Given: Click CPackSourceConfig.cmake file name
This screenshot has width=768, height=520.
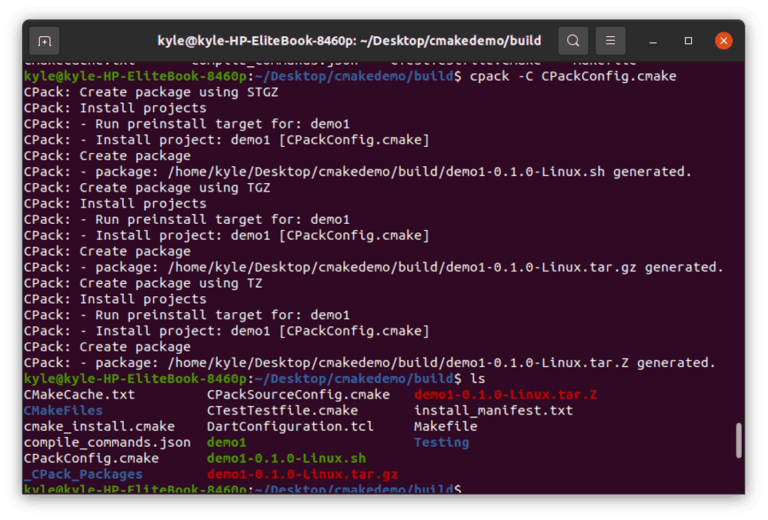Looking at the screenshot, I should [298, 395].
